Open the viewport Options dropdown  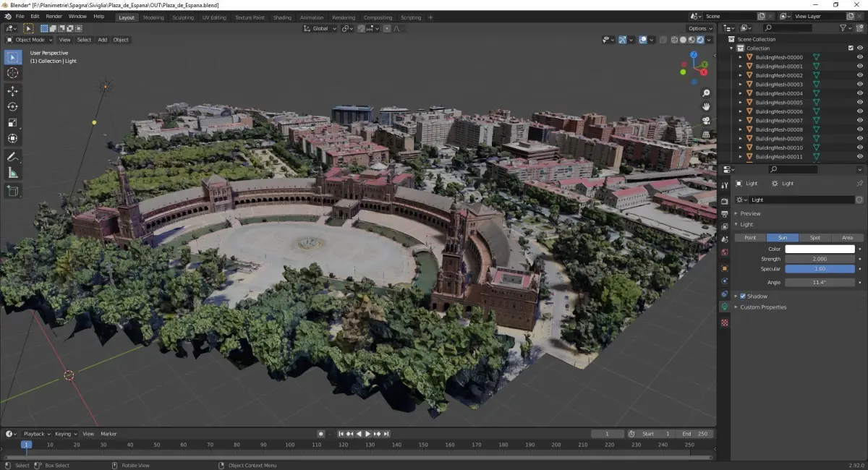(x=700, y=28)
